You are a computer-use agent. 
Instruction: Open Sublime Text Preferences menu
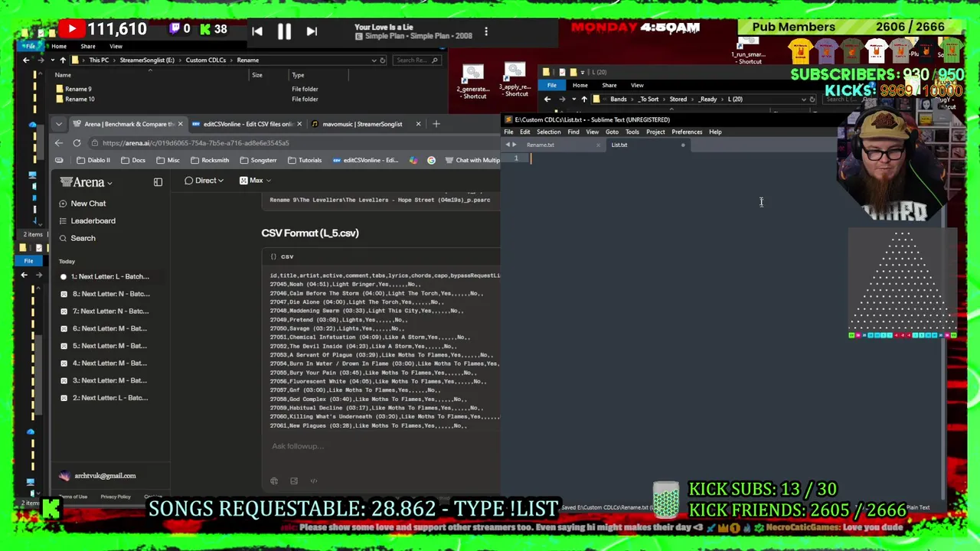(x=687, y=132)
